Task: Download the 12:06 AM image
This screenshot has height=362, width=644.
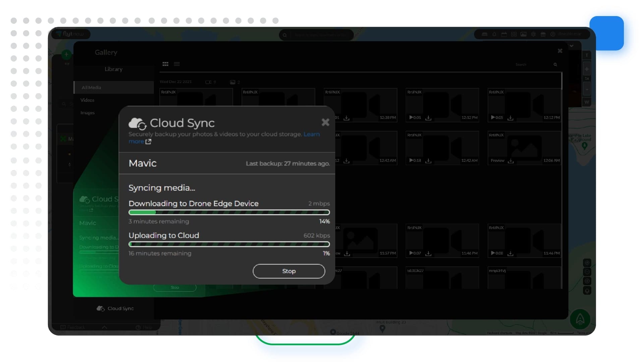Action: [511, 161]
